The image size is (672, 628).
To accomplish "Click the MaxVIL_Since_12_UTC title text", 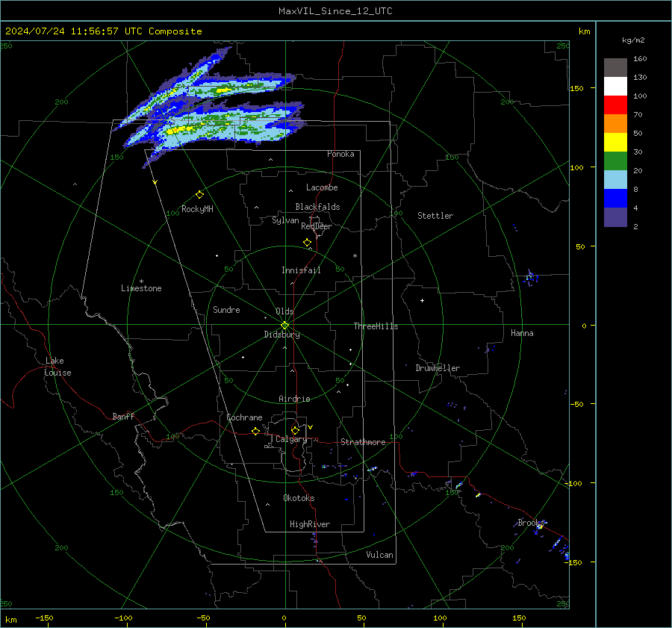I will pyautogui.click(x=335, y=11).
